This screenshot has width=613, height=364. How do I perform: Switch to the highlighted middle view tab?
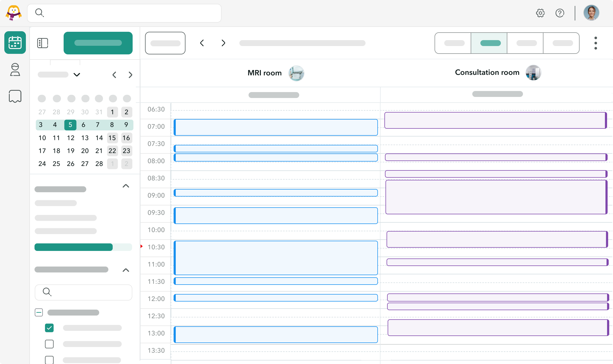click(489, 43)
